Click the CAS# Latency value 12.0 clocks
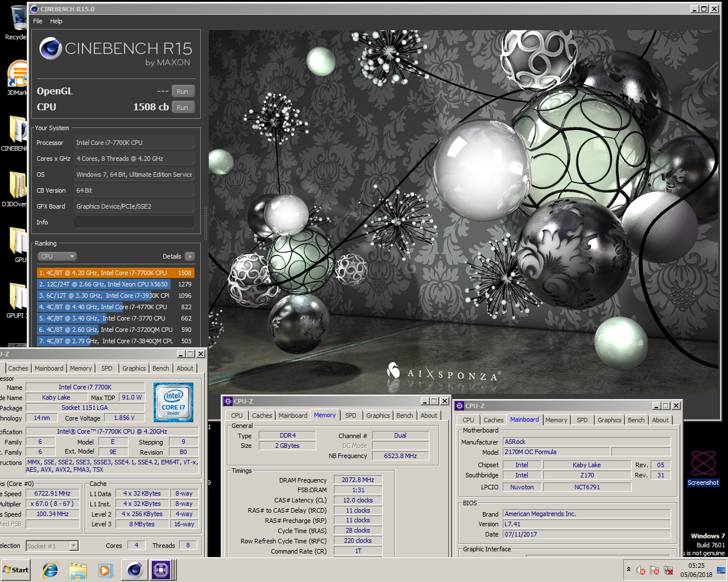 coord(358,500)
